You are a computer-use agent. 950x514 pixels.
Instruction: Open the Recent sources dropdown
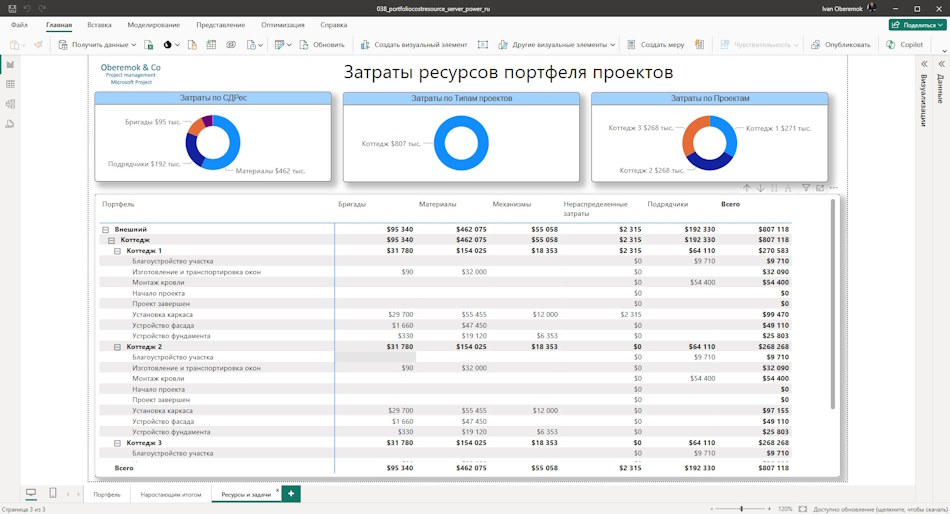tap(254, 45)
